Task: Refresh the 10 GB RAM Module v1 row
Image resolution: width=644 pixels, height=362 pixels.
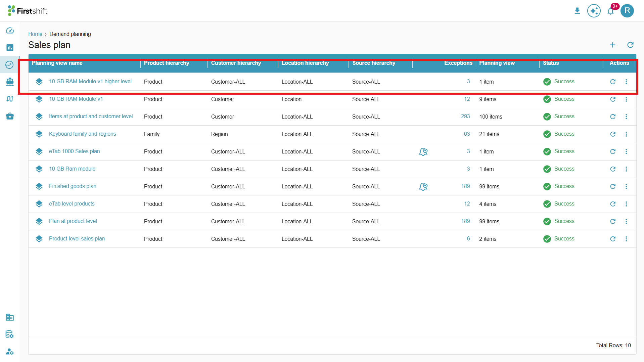Action: pyautogui.click(x=613, y=99)
